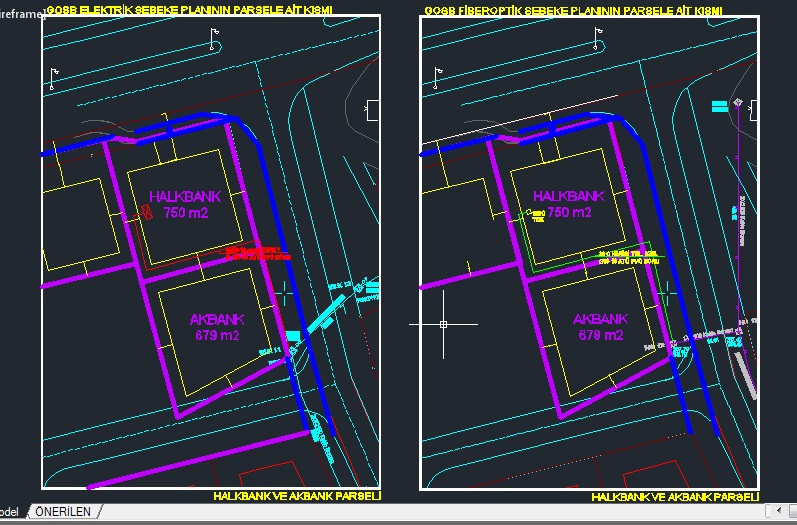Pick the 679 m2 area label in the electric plan
This screenshot has height=525, width=797.
pyautogui.click(x=217, y=335)
